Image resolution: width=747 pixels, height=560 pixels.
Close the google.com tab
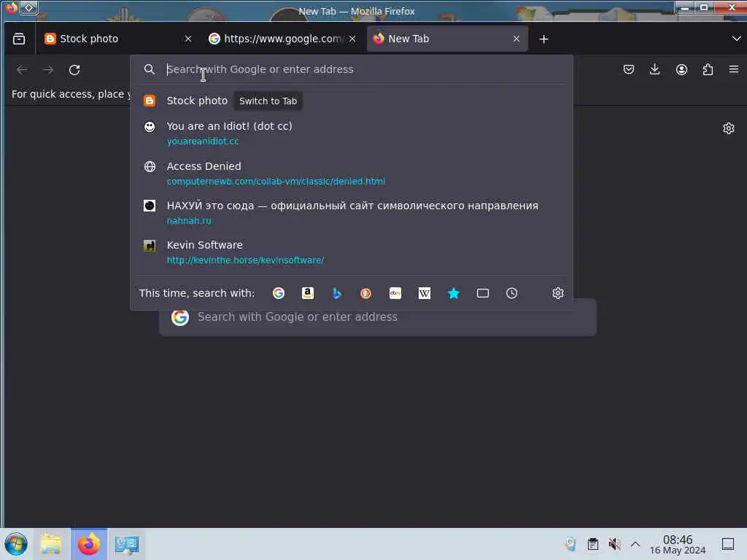click(352, 39)
